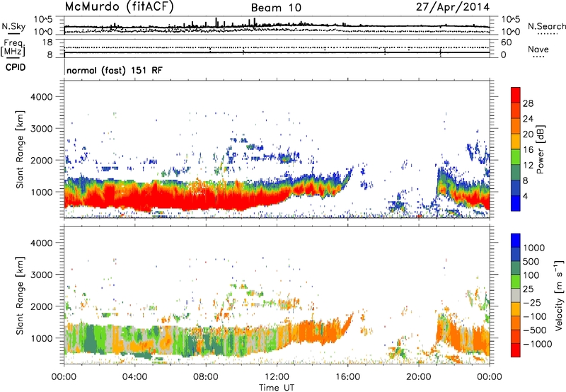566x392 pixels.
Task: Click the "4" power colorbar label
Action: click(x=525, y=196)
